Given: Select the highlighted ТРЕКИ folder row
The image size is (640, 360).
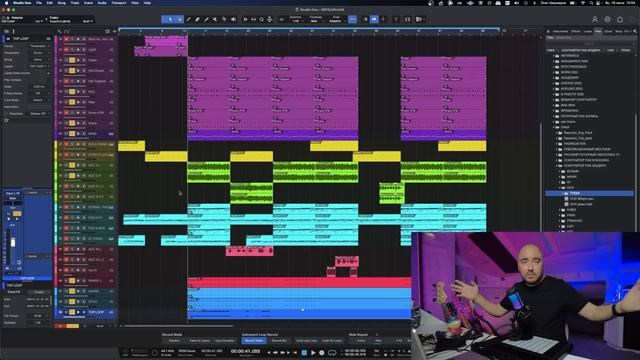Looking at the screenshot, I should click(x=589, y=193).
